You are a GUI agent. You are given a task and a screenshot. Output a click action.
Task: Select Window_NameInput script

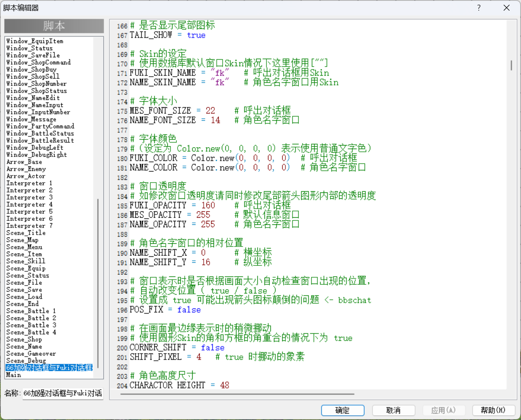35,105
